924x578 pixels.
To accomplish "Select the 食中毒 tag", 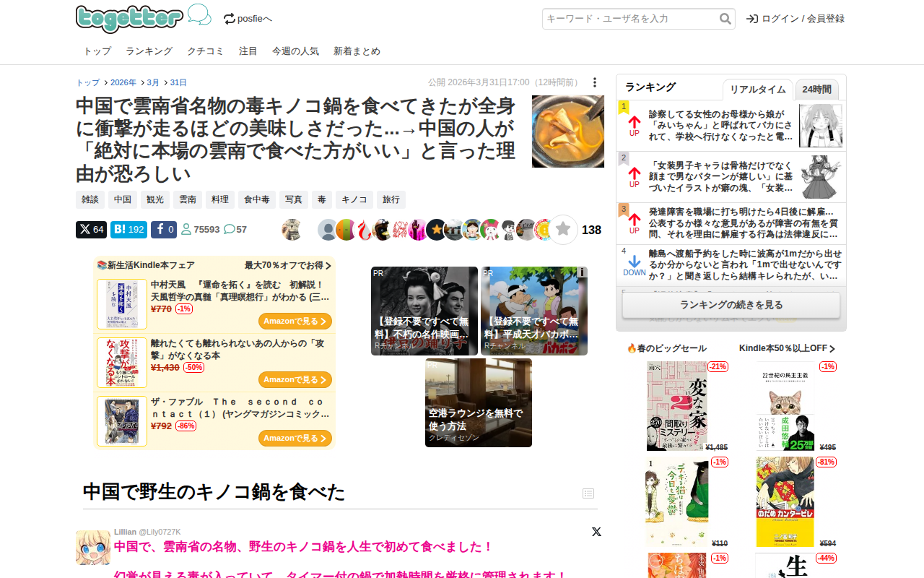I will pos(257,199).
